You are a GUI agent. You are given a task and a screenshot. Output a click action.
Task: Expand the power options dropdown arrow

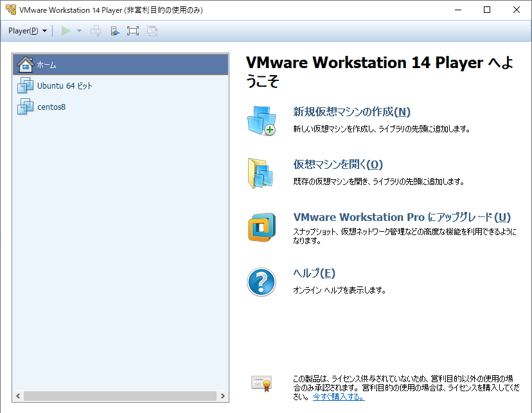(x=79, y=31)
